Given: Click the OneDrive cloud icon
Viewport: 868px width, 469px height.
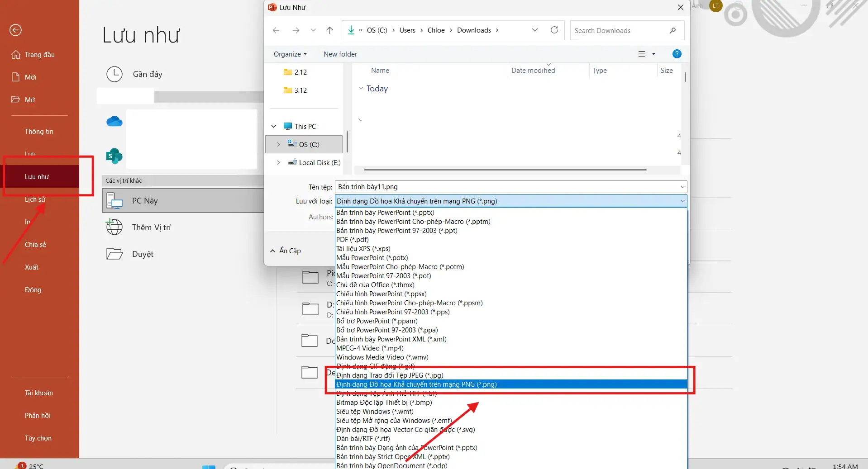Looking at the screenshot, I should point(114,121).
